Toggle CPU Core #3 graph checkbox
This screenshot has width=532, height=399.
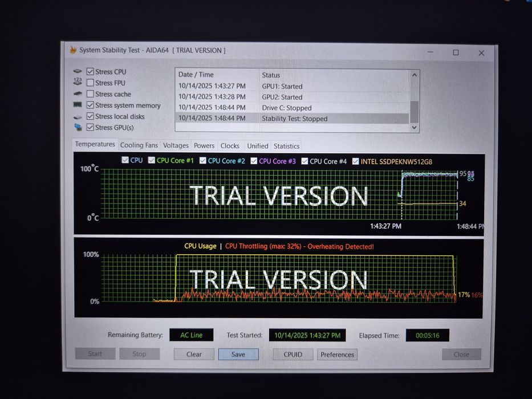click(254, 161)
